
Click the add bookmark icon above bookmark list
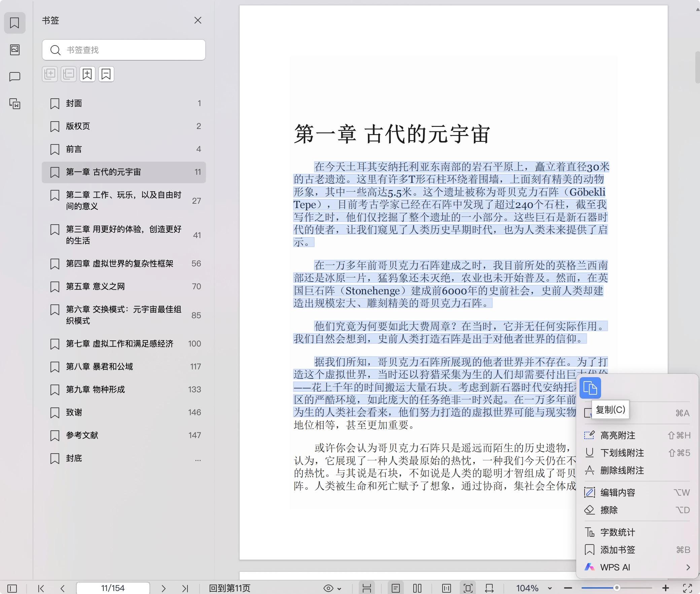pos(87,74)
